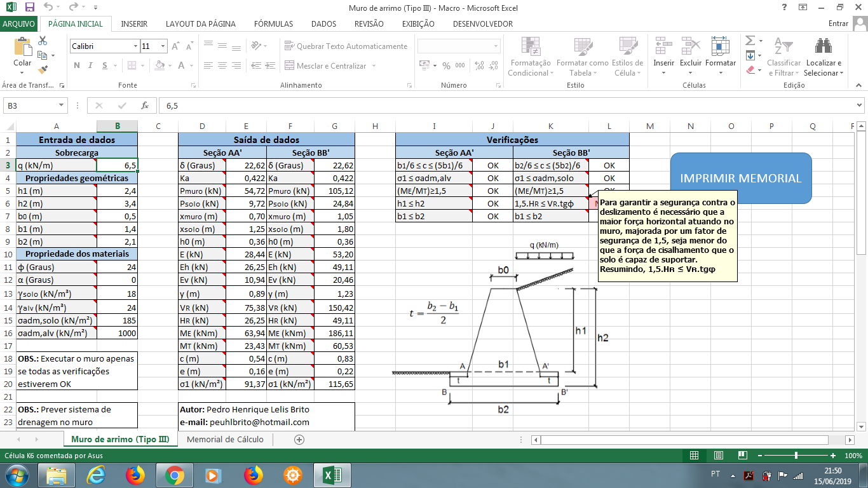The height and width of the screenshot is (488, 868).
Task: Toggle Bold (N) formatting
Action: 77,65
